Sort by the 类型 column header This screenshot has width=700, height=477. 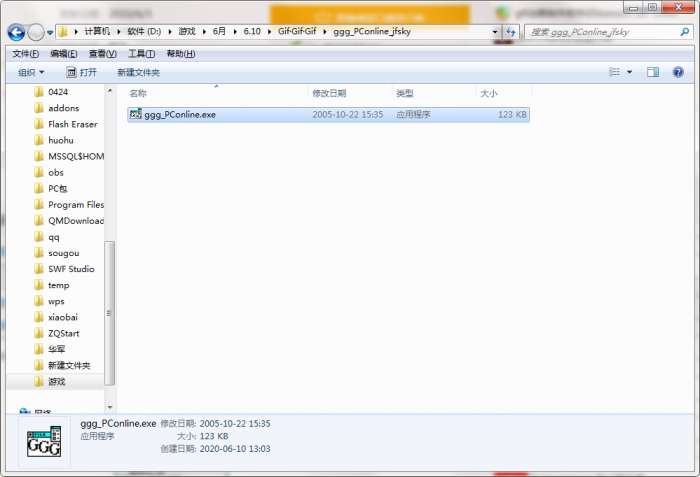click(x=404, y=93)
